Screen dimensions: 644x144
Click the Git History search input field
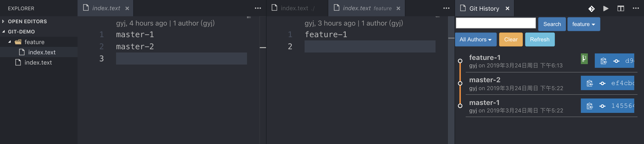tap(495, 23)
